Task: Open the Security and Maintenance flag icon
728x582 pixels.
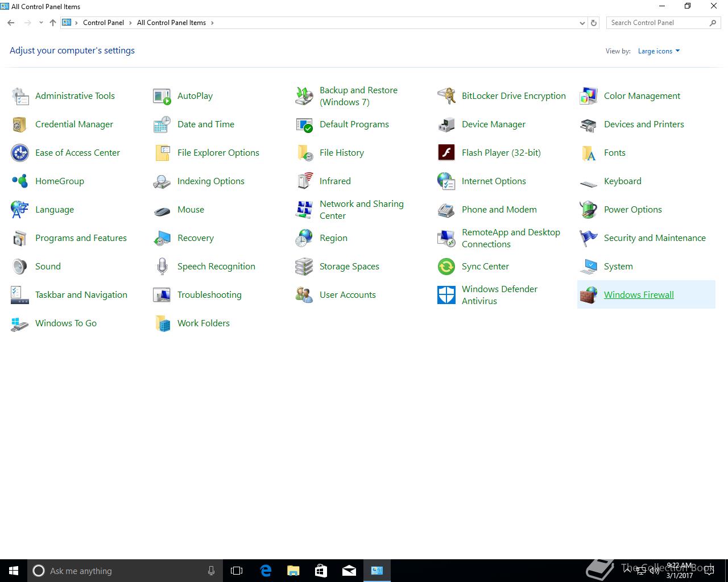Action: point(589,238)
